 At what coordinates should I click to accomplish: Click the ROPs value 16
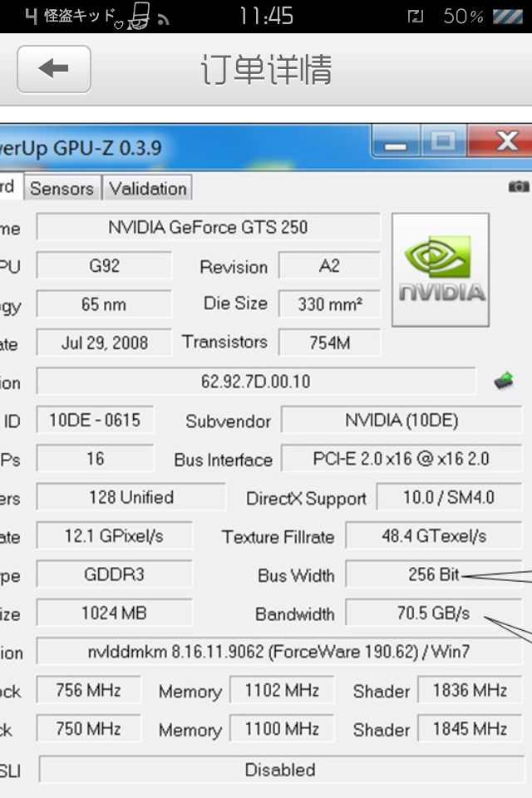tap(95, 459)
